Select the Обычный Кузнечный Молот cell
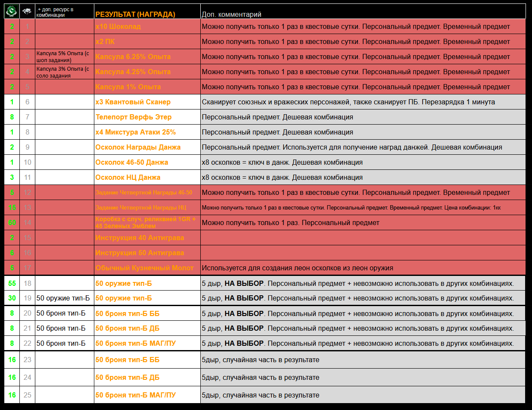 (141, 268)
